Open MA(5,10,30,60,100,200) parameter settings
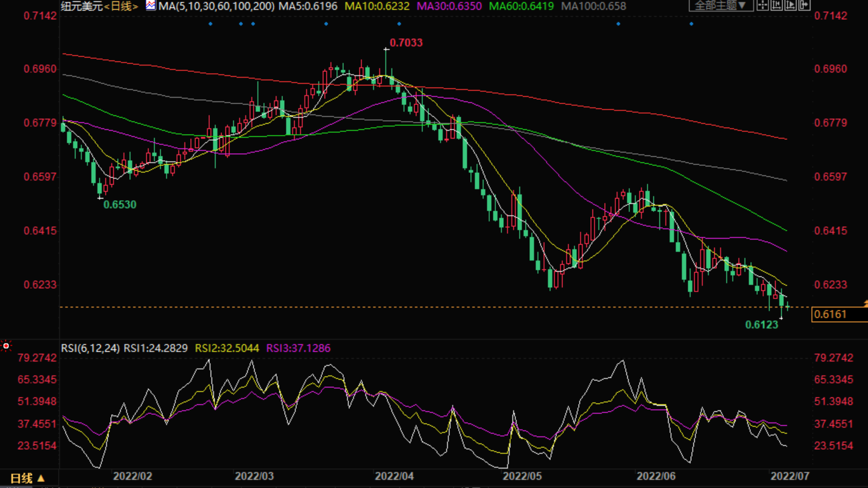This screenshot has width=868, height=488. pyautogui.click(x=216, y=6)
